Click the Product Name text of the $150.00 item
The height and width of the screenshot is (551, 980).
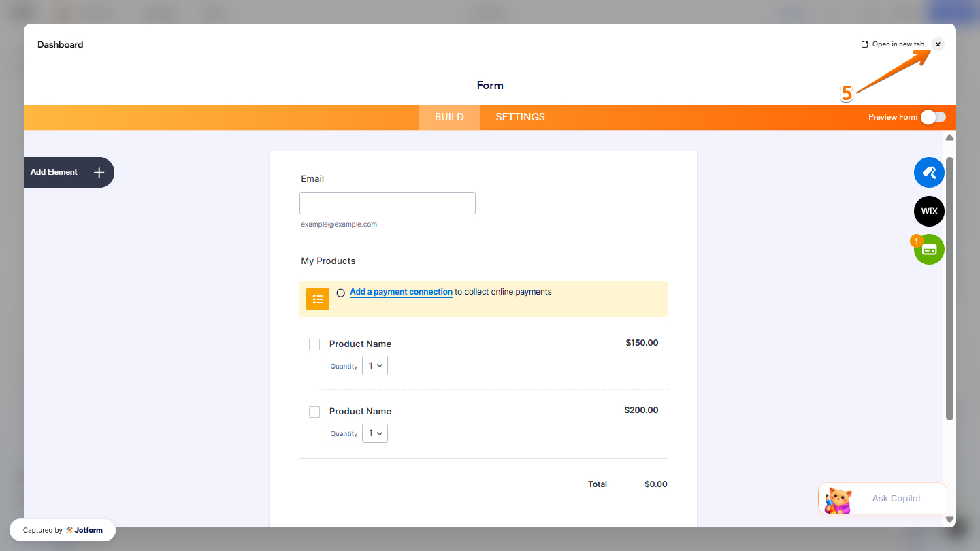tap(360, 344)
